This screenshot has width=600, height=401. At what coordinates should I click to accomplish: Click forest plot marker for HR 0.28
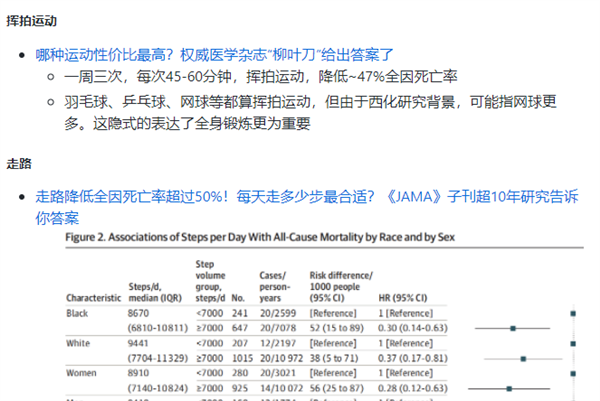point(509,389)
